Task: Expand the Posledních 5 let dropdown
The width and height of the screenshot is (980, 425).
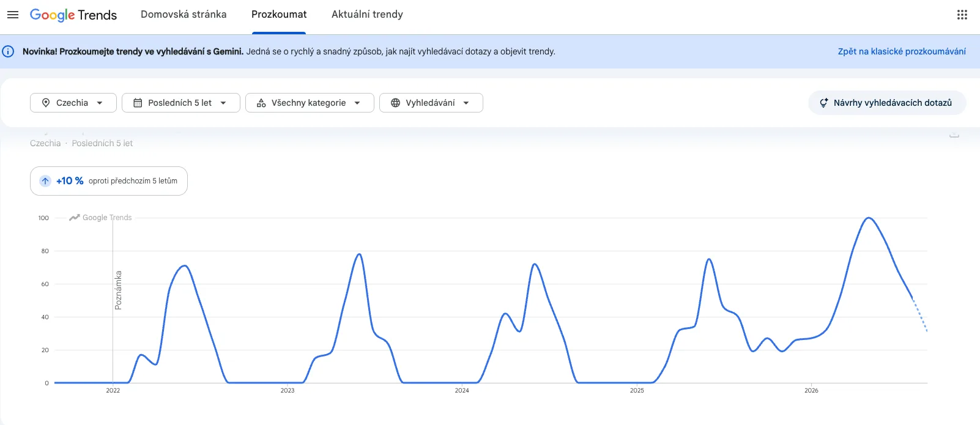Action: pyautogui.click(x=181, y=103)
